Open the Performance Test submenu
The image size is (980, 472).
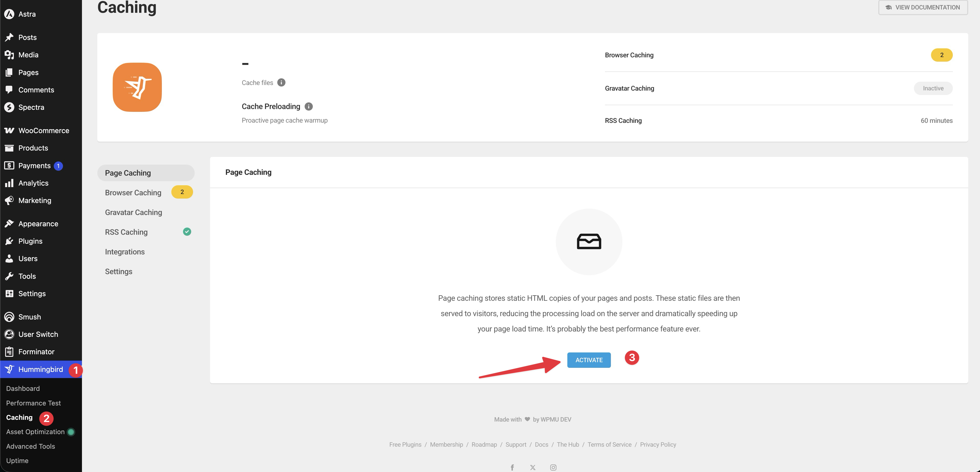click(34, 403)
